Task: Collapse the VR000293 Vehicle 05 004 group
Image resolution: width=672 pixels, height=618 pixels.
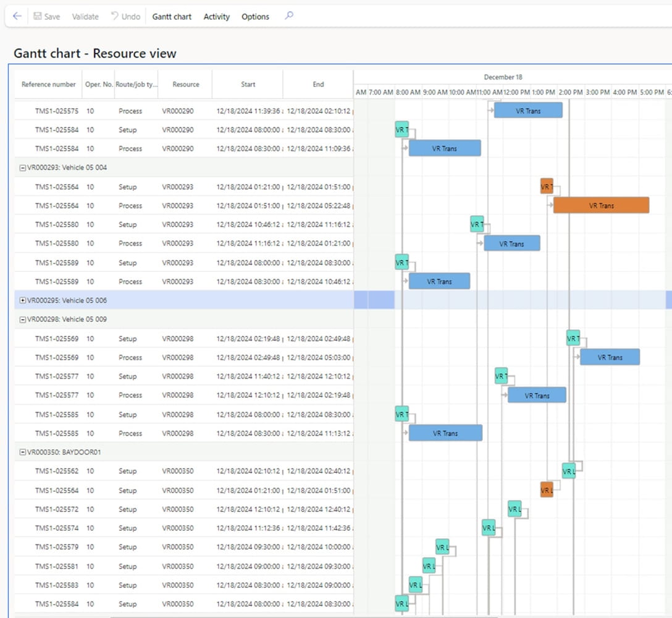Action: click(23, 167)
